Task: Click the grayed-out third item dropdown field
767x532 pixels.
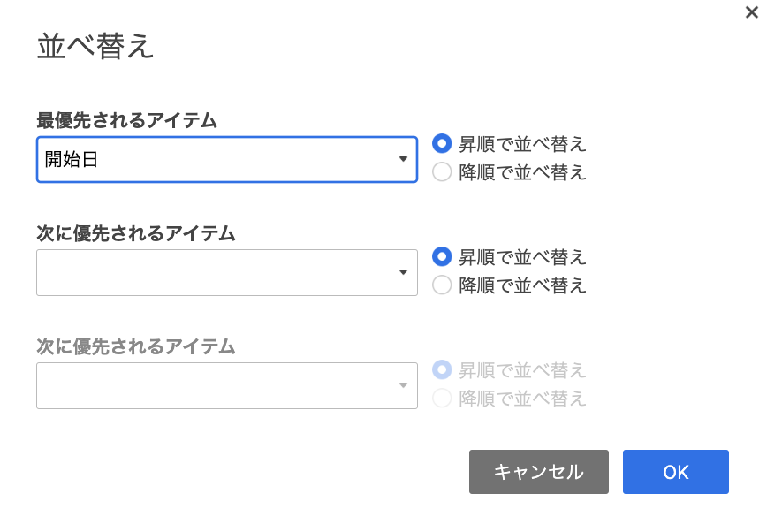Action: (227, 385)
